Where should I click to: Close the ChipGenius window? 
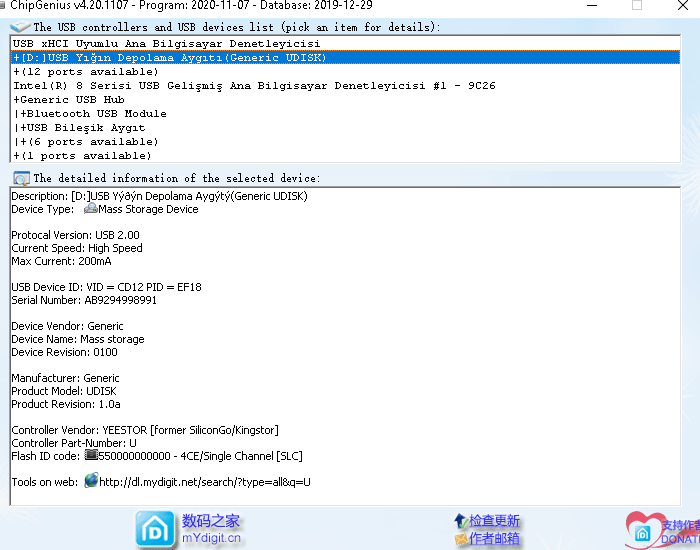click(x=683, y=5)
